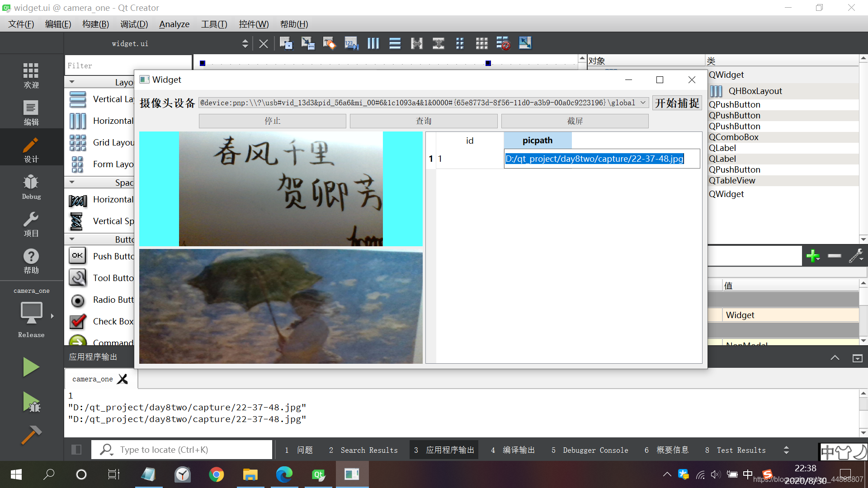868x488 pixels.
Task: Open the Projects (项目) mode
Action: (x=31, y=224)
